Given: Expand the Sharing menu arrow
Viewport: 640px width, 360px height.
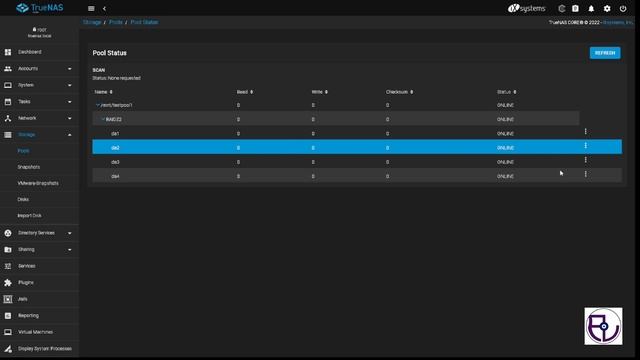Looking at the screenshot, I should (x=69, y=250).
